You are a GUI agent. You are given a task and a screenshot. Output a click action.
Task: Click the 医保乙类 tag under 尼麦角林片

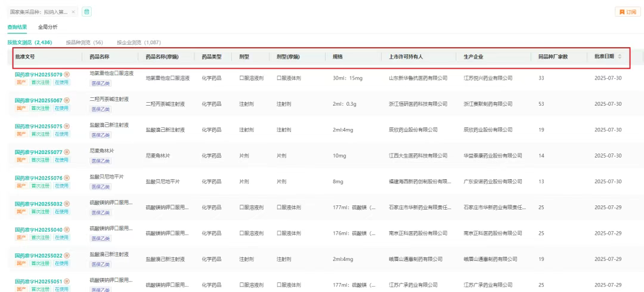101,161
